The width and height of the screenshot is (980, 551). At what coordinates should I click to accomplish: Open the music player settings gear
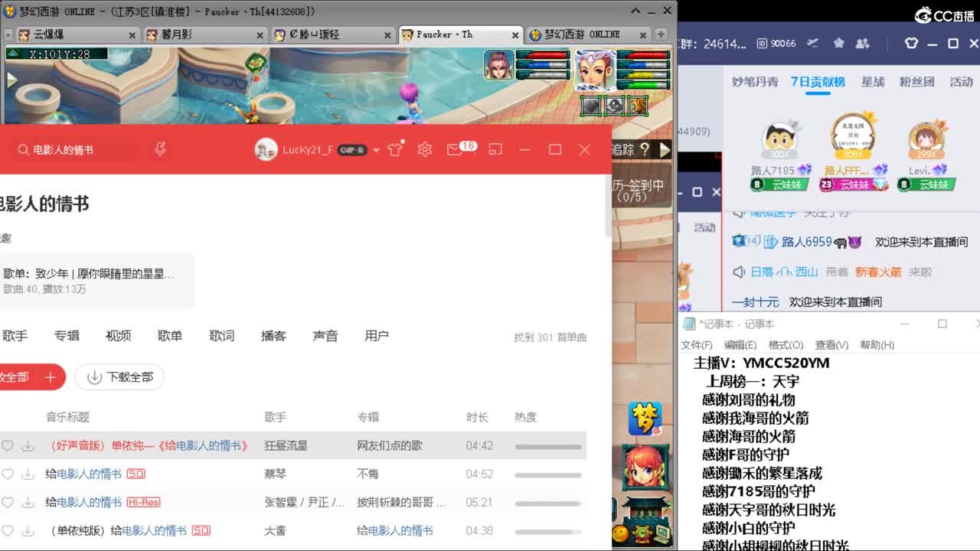click(425, 149)
